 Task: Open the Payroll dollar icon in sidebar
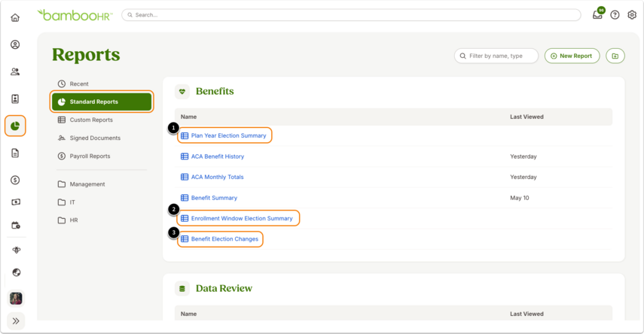coord(15,180)
